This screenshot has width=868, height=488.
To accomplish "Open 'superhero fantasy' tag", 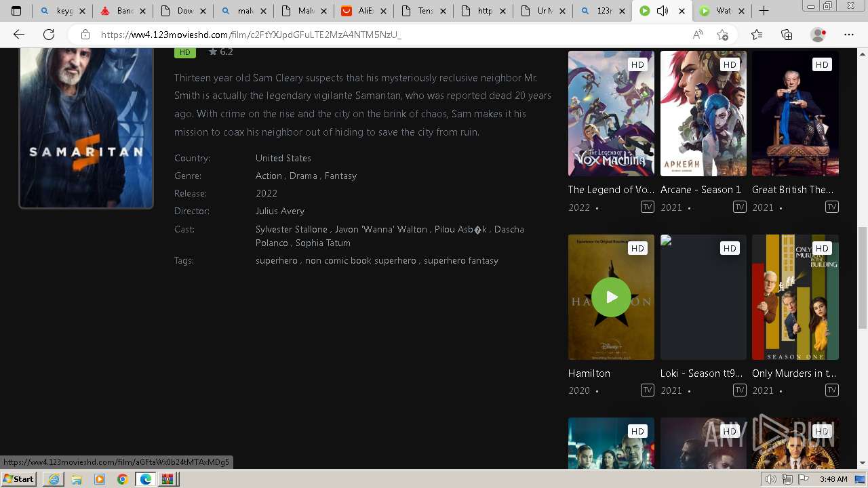I will [461, 260].
